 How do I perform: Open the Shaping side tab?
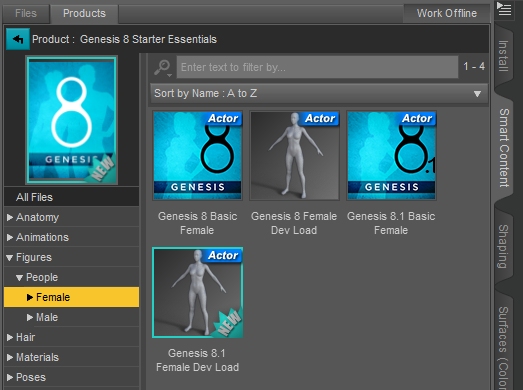click(x=503, y=246)
